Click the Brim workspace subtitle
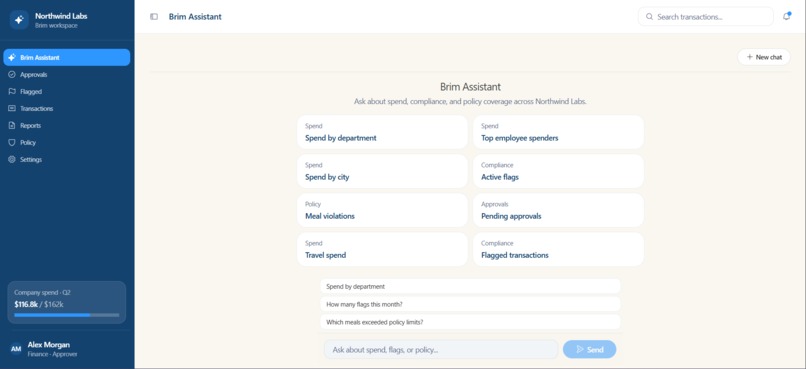 pos(56,25)
